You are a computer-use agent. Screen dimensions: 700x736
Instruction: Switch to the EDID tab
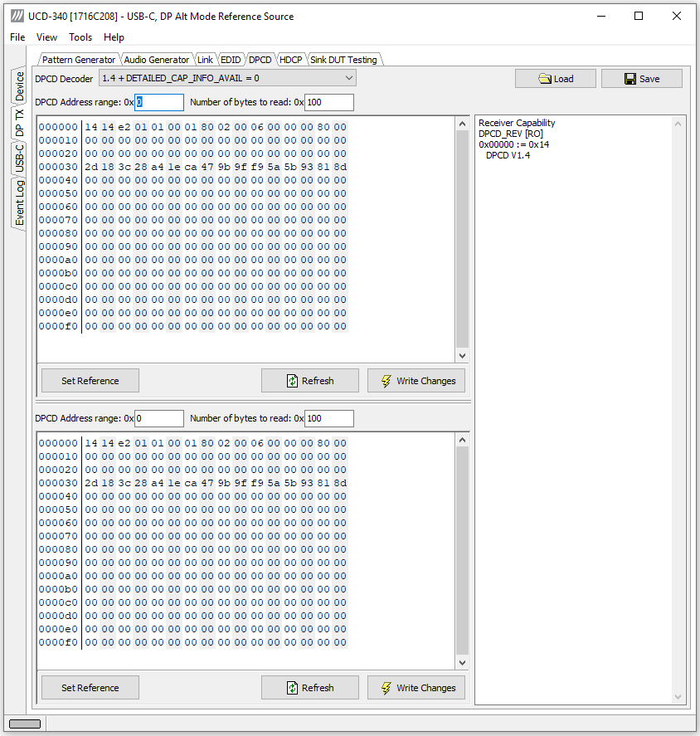[231, 60]
